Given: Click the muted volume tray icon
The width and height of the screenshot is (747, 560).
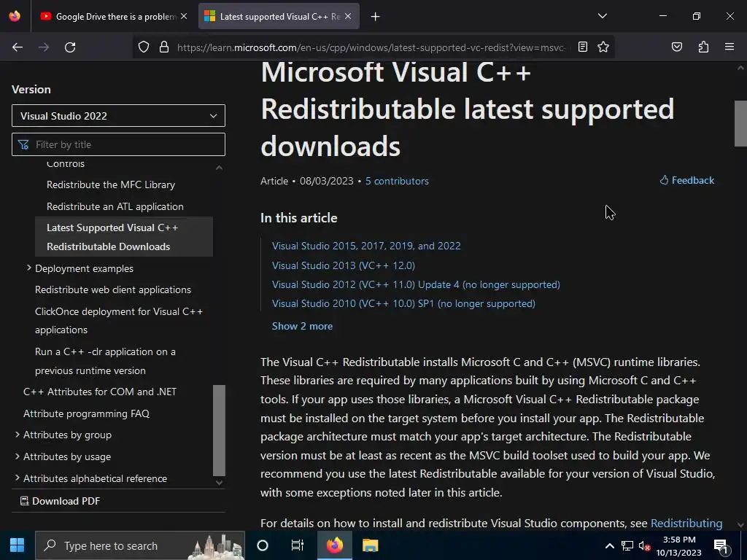Looking at the screenshot, I should (644, 545).
